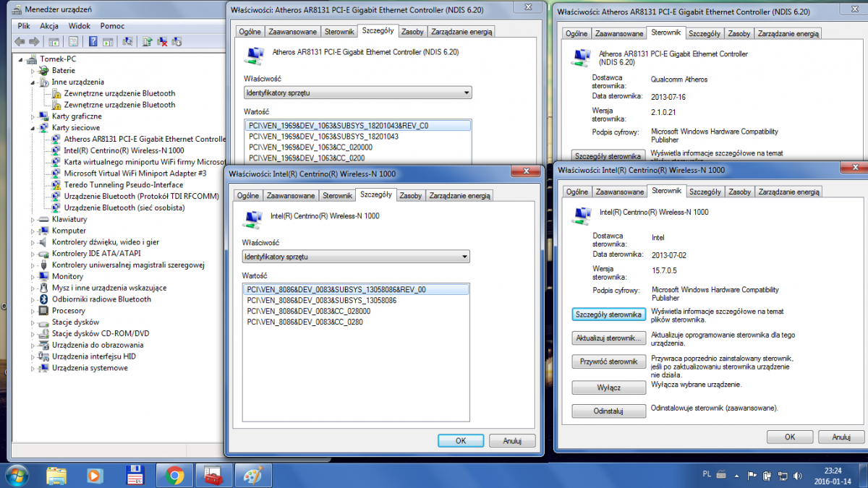Open the floppy disk app on the taskbar

click(x=135, y=475)
